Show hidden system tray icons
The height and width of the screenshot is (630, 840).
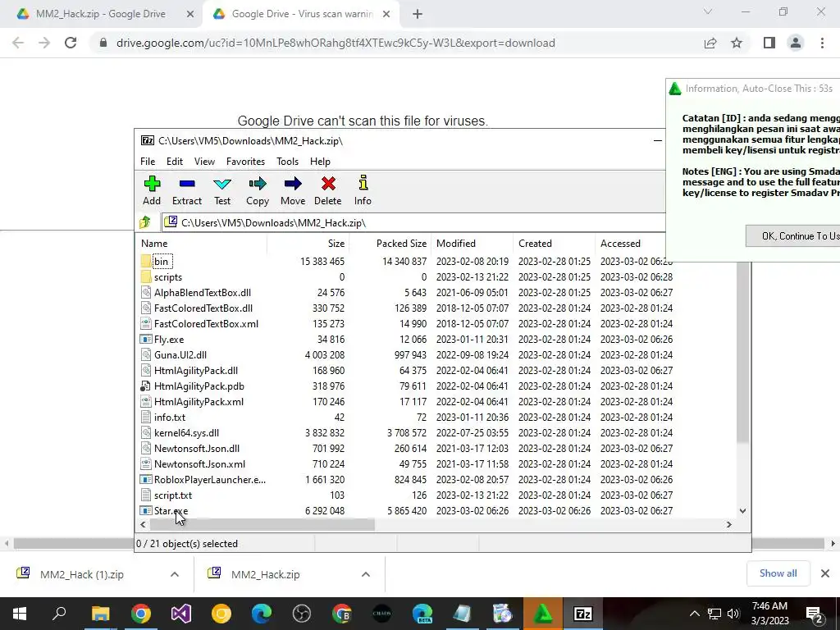click(694, 614)
